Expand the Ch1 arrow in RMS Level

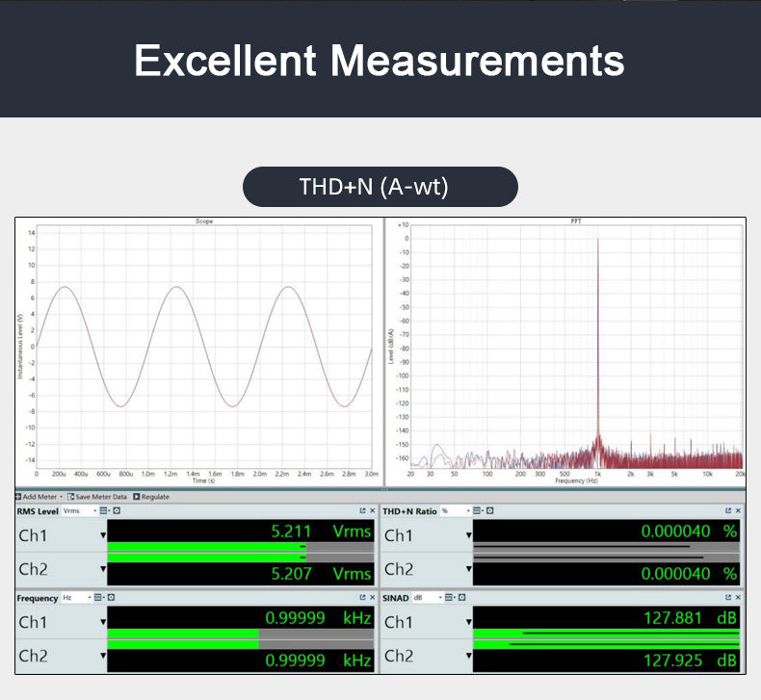(x=101, y=535)
